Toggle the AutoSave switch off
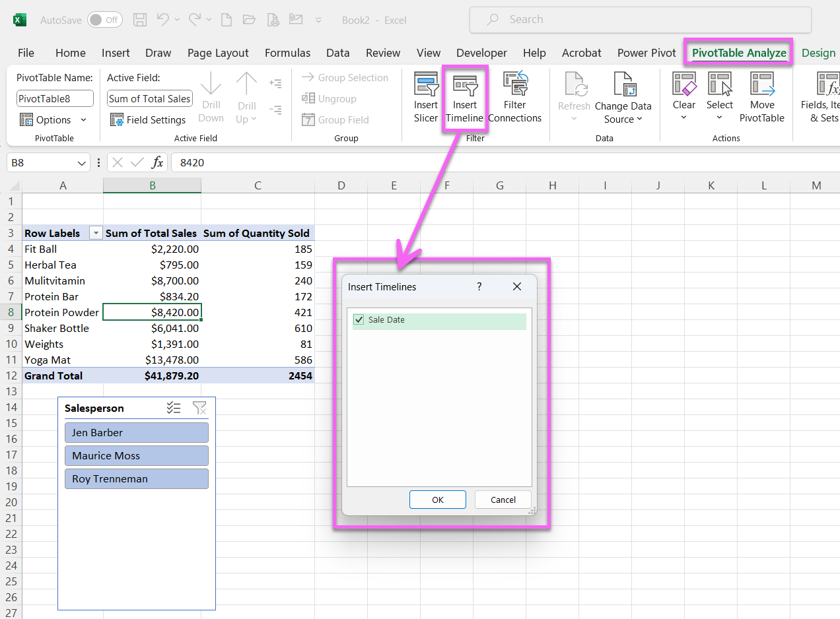The image size is (840, 619). pyautogui.click(x=104, y=20)
